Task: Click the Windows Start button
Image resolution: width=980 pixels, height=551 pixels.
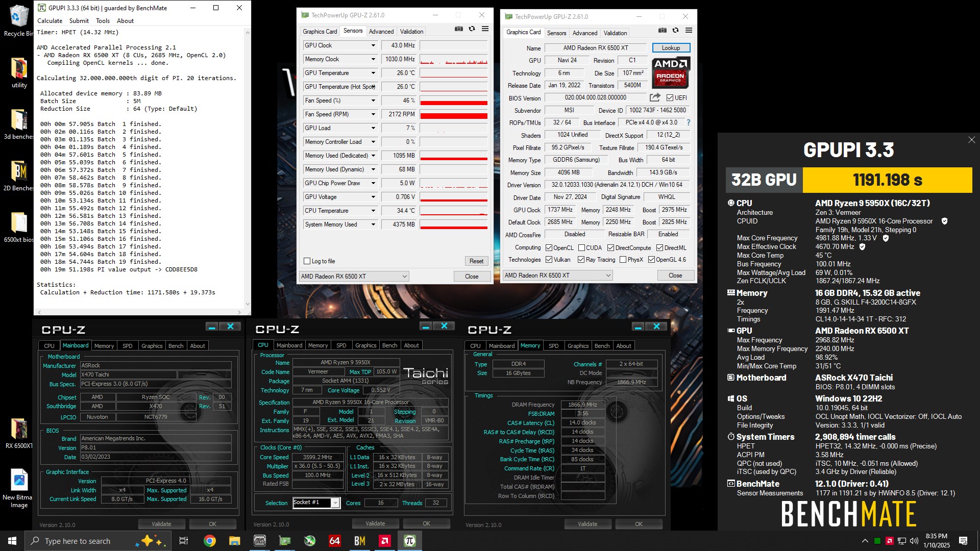Action: (12, 541)
